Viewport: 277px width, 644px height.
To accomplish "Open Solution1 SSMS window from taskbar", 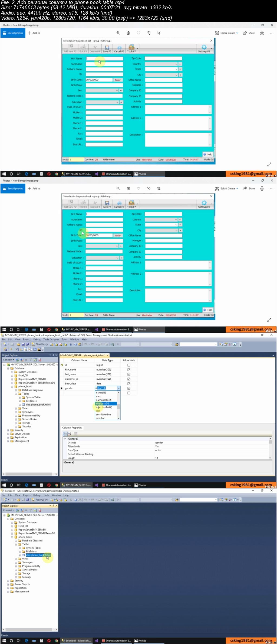I will [x=76, y=640].
